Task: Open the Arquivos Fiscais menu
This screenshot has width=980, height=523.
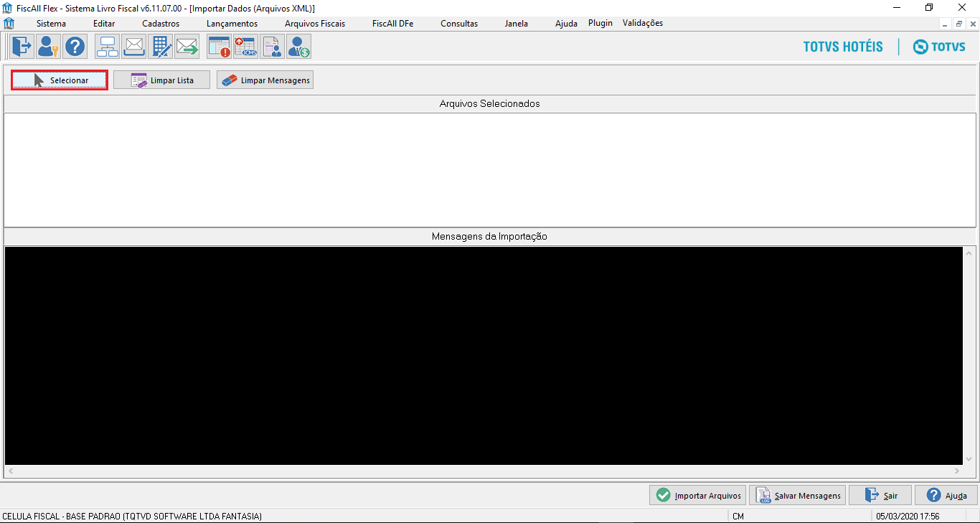Action: (314, 23)
